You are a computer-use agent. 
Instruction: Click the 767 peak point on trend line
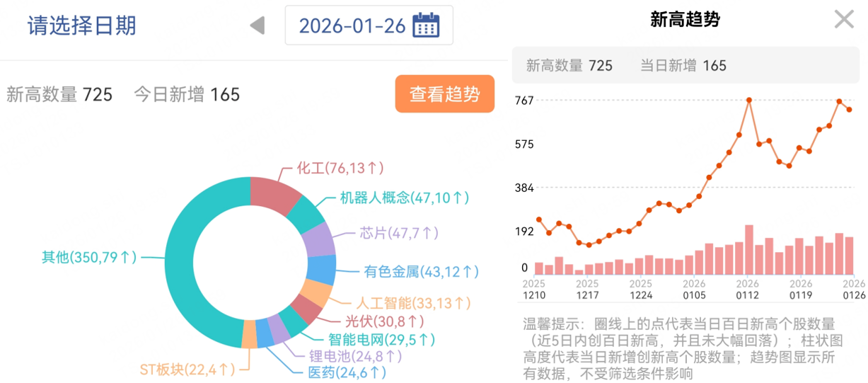pos(748,100)
